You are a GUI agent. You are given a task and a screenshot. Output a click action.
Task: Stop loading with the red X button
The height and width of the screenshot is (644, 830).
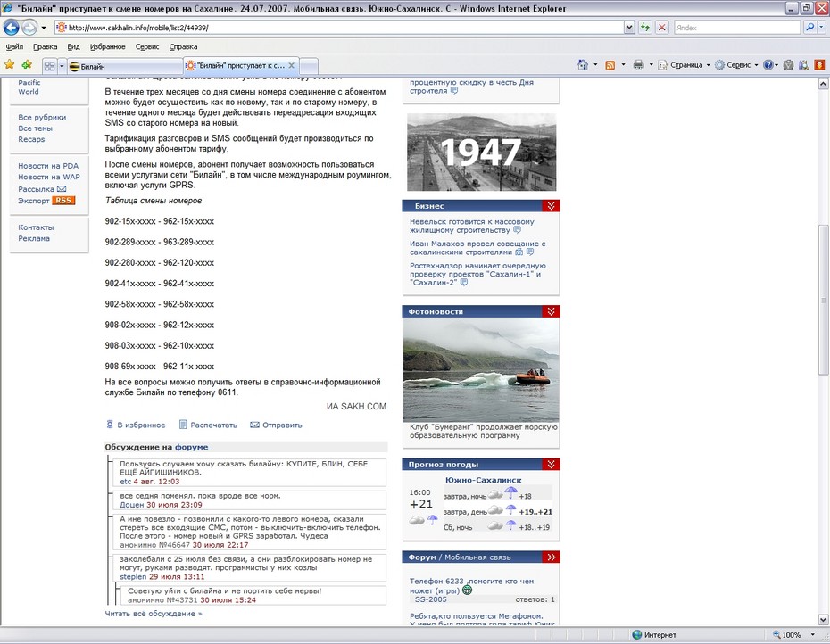coord(661,28)
